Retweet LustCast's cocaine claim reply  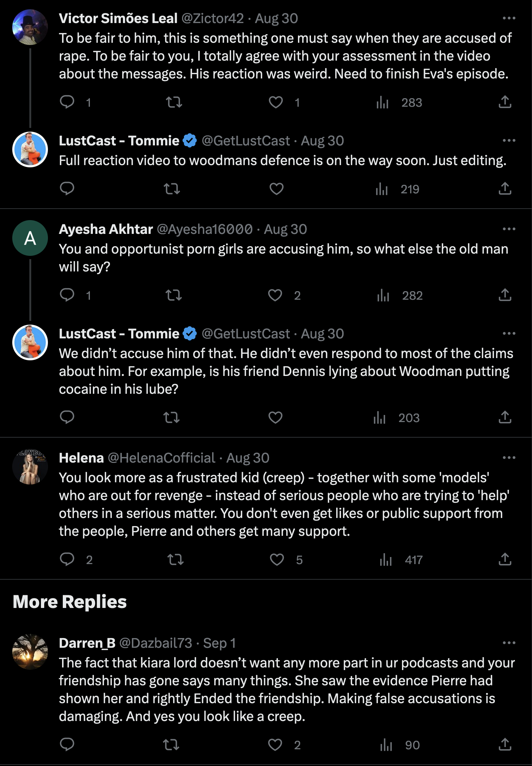(172, 418)
